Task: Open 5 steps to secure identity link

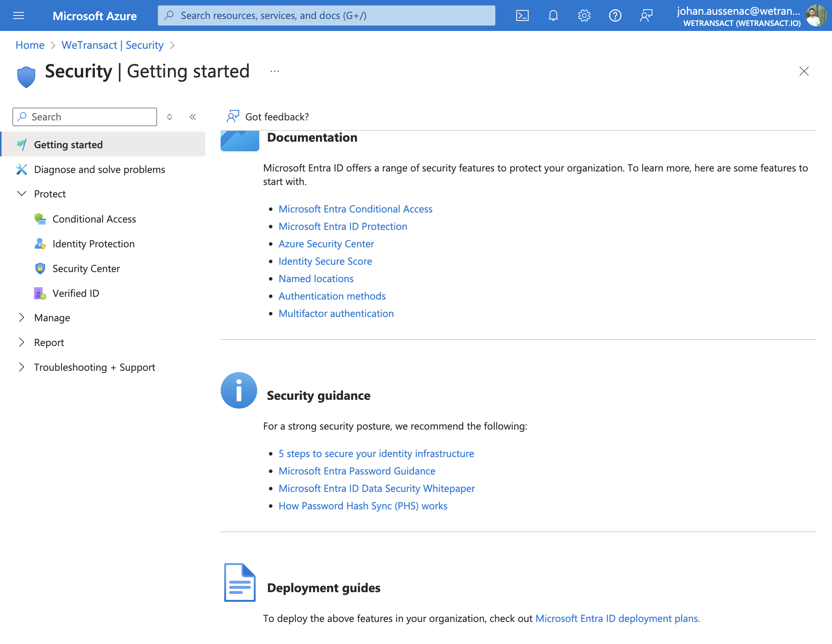Action: point(376,454)
